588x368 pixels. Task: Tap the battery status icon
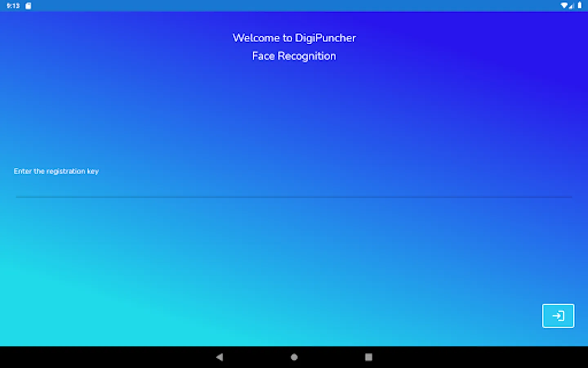click(x=579, y=6)
